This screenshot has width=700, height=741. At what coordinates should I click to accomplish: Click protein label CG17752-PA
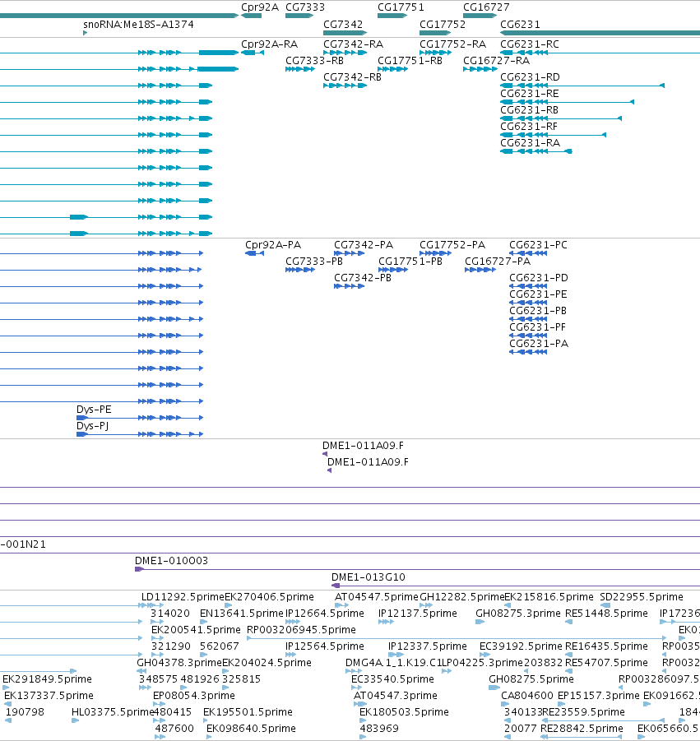tap(452, 245)
